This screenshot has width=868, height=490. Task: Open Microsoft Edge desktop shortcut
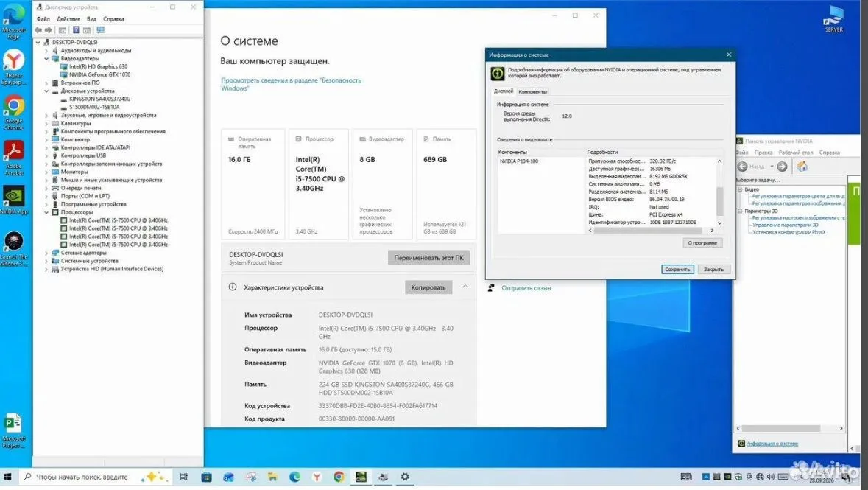point(13,21)
